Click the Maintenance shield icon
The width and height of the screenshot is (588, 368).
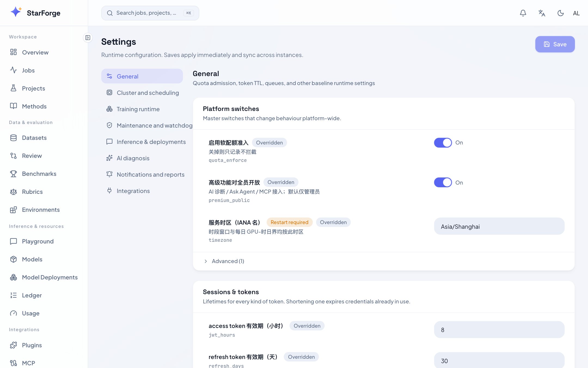(109, 125)
